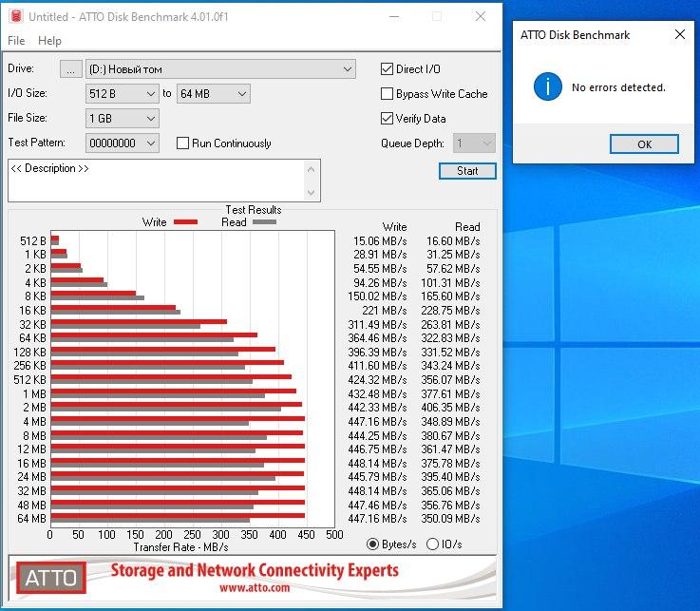Image resolution: width=700 pixels, height=611 pixels.
Task: Click the 101.31 MB/s read value
Action: (450, 283)
